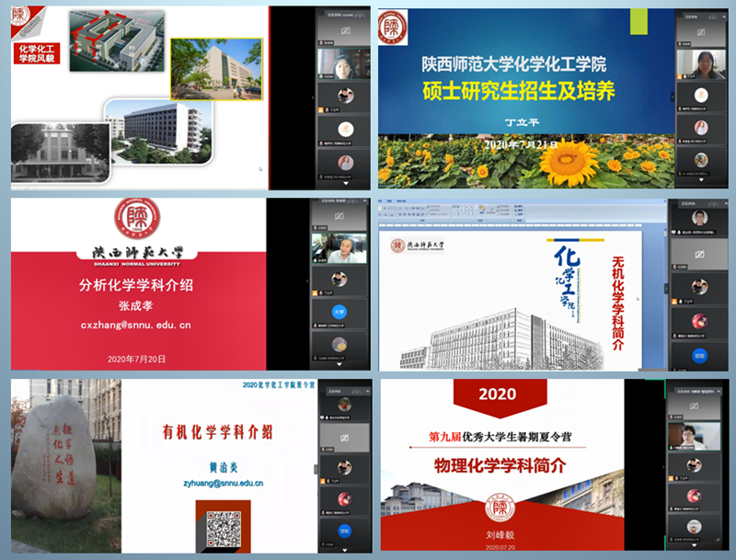Click blue avatar at bottom of organic chemistry sidebar
The width and height of the screenshot is (736, 560).
click(x=344, y=531)
